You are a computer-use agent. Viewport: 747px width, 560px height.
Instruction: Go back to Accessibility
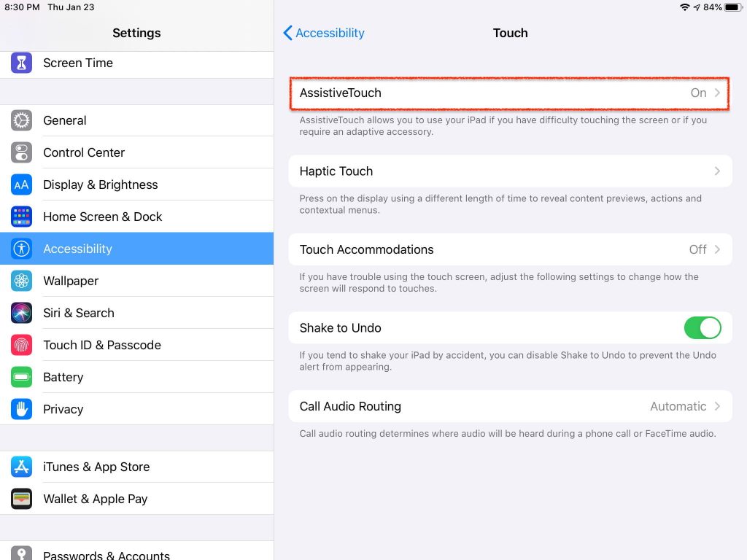click(x=324, y=33)
